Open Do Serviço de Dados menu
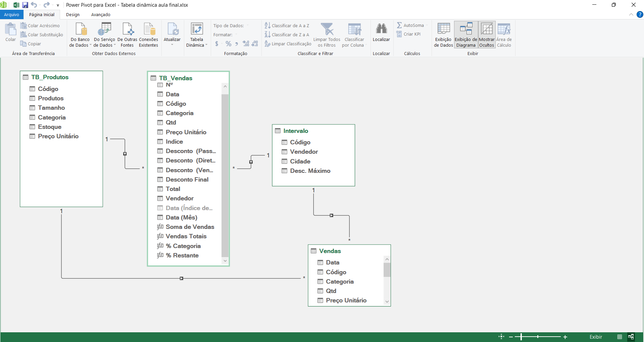 click(x=104, y=35)
